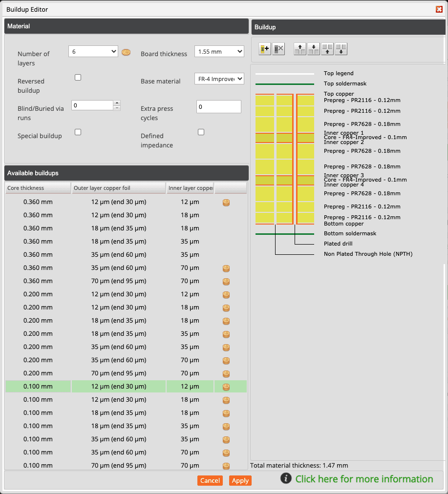This screenshot has width=448, height=494.
Task: Click stack icon on 0.200 mm 18 µm/18 µm row
Action: click(x=226, y=321)
